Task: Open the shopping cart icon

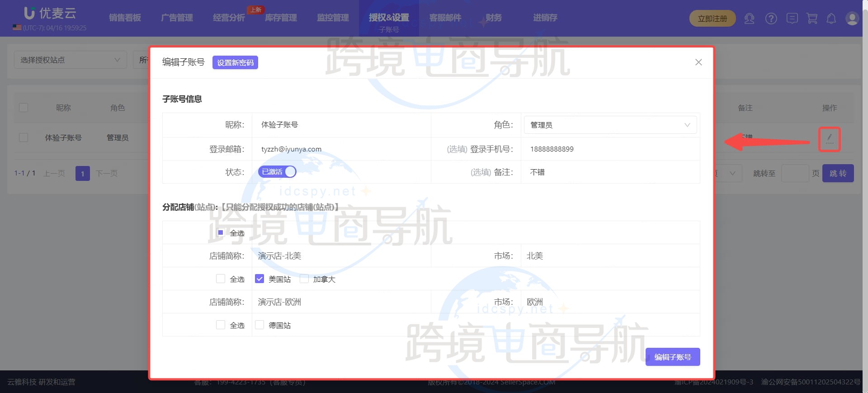Action: coord(812,19)
